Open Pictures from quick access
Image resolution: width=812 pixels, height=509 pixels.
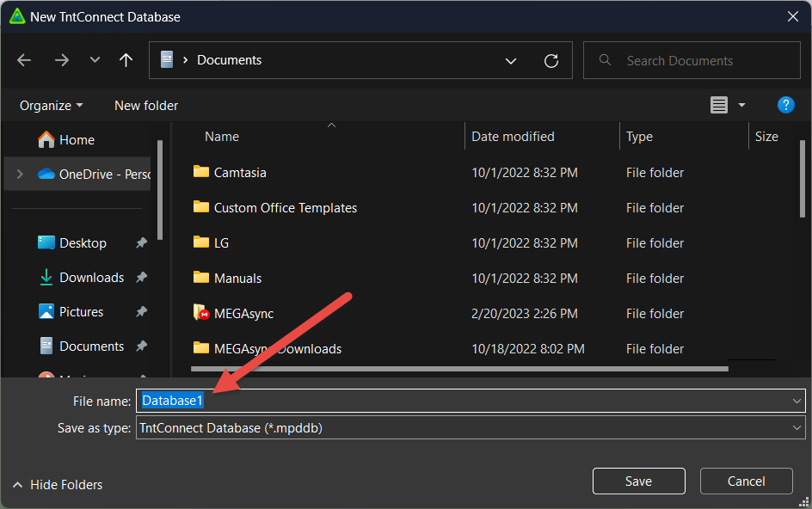82,312
